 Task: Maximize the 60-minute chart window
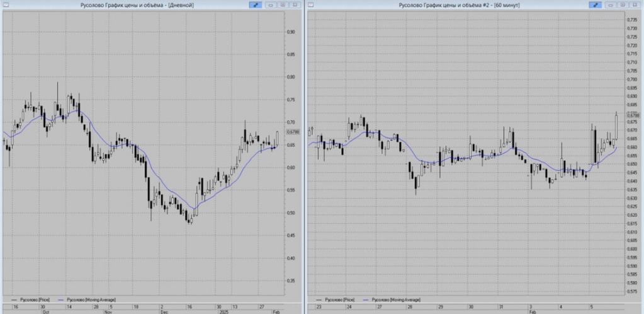623,5
